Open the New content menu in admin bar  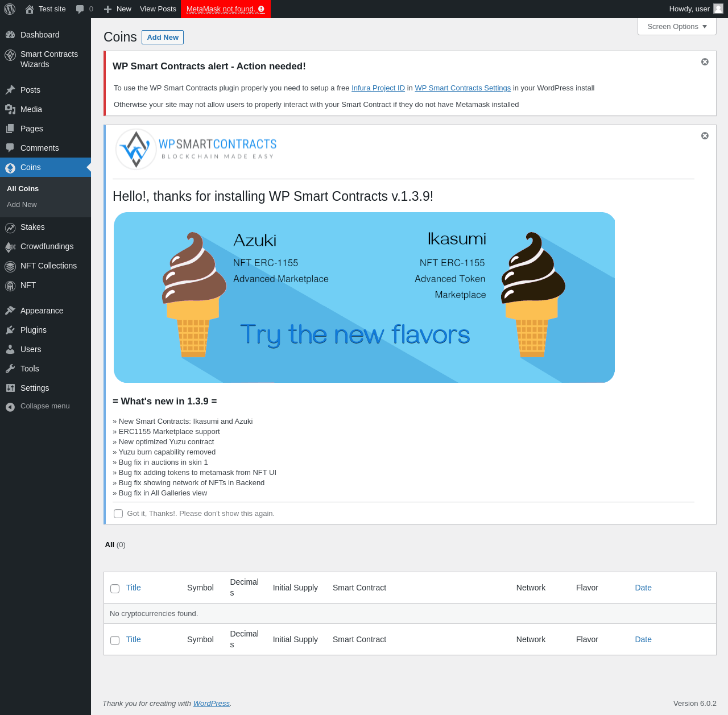118,9
